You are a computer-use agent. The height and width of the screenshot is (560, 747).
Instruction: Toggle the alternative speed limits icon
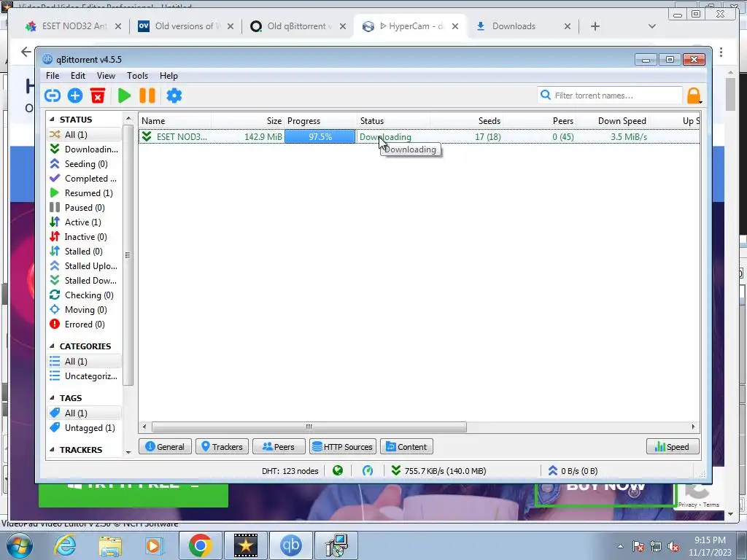[368, 471]
